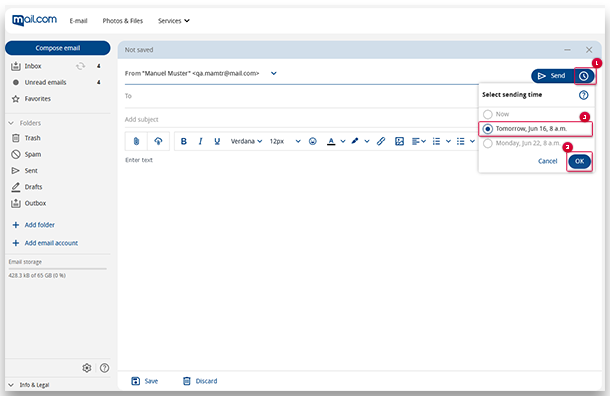
Task: Toggle italic formatting
Action: [200, 141]
